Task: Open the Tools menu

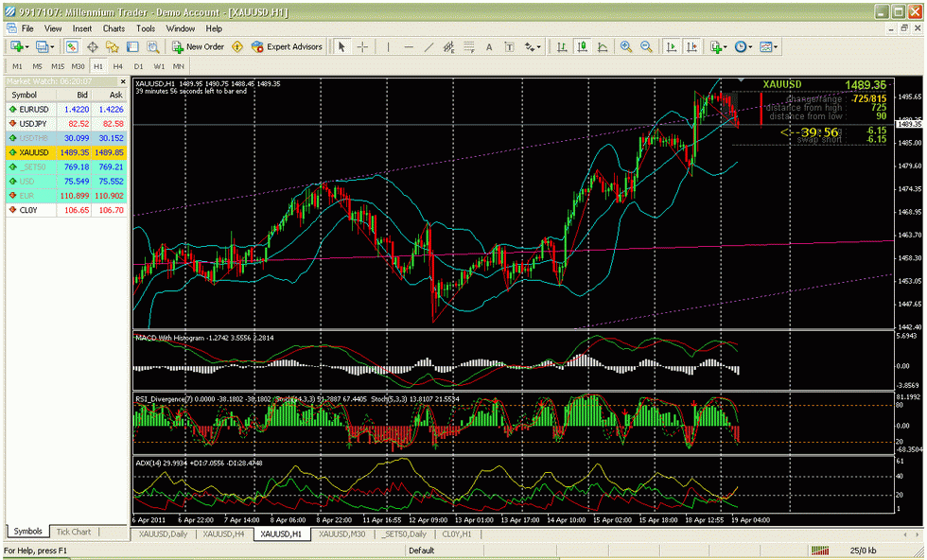Action: point(146,28)
